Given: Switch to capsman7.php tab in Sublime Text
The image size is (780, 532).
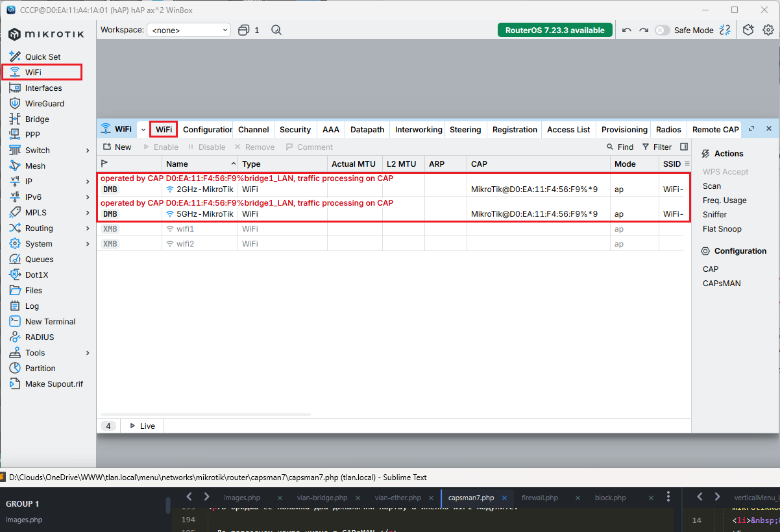Looking at the screenshot, I should 471,498.
